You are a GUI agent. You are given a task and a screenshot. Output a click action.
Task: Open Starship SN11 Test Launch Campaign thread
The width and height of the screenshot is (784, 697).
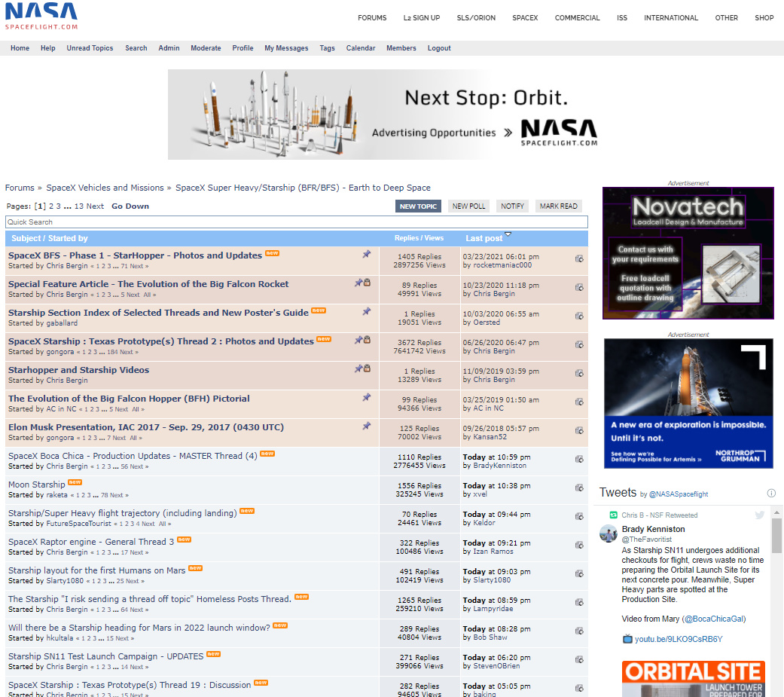(x=106, y=656)
